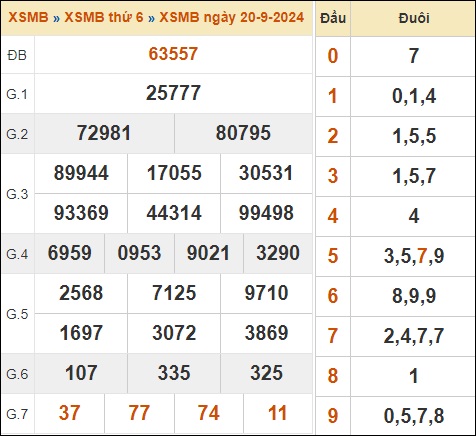Select the G.1 number 25777
Screen dimensions: 476x436
click(x=173, y=93)
